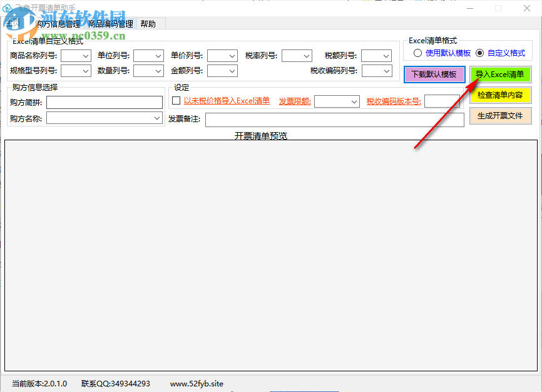This screenshot has width=542, height=392.
Task: Click the yellow 检查清单内容 button
Action: 500,95
